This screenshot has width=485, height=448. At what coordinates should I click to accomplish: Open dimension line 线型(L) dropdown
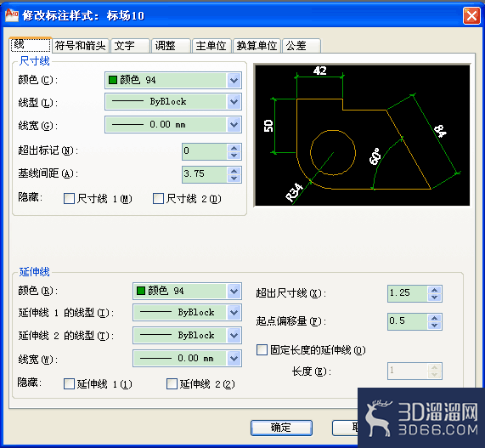[234, 101]
